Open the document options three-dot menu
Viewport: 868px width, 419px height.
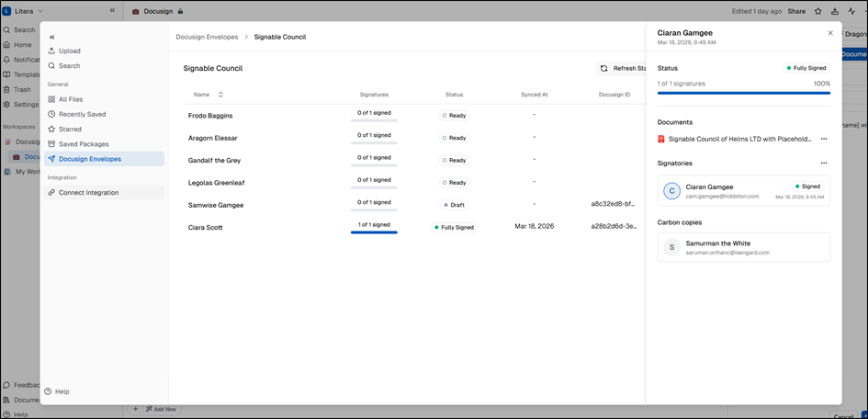pos(824,139)
